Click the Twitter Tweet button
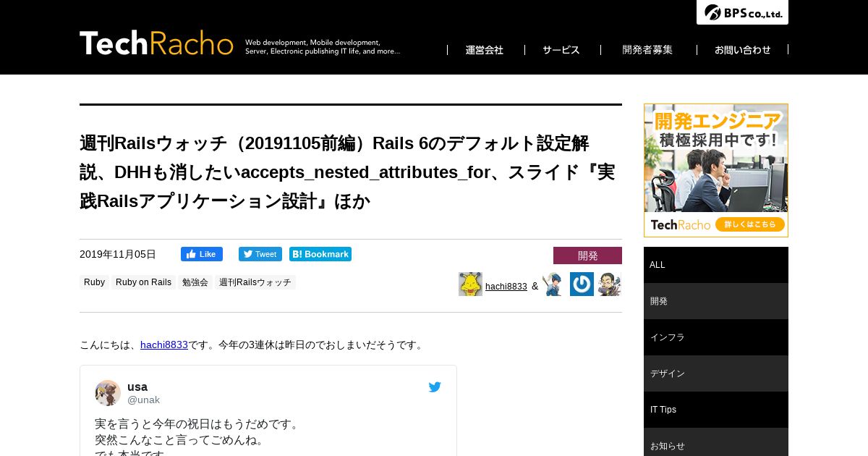 coord(260,254)
